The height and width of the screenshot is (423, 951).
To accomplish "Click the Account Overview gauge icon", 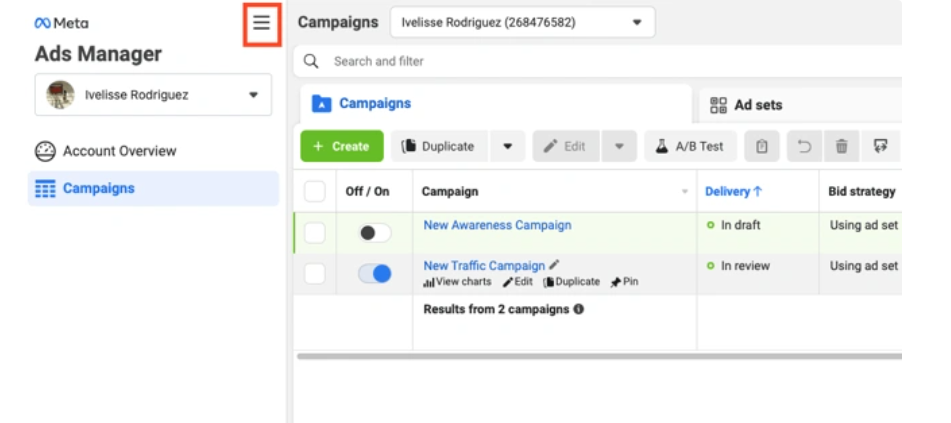I will coord(45,151).
